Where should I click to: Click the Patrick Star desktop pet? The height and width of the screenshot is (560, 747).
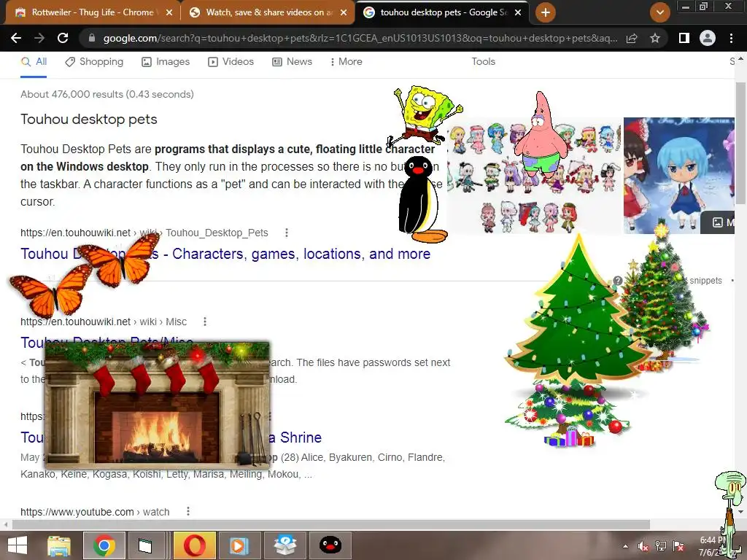tap(541, 133)
